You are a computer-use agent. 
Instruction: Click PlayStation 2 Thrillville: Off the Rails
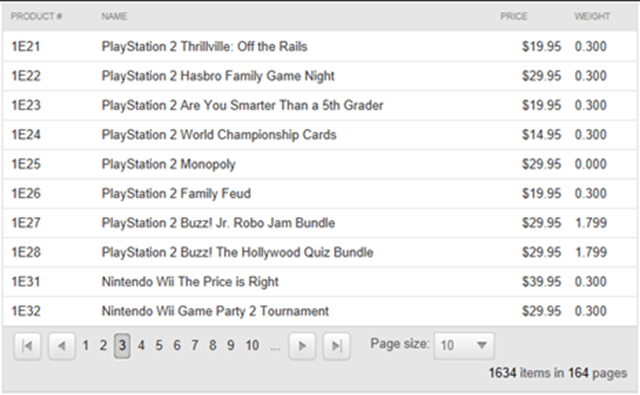click(204, 47)
